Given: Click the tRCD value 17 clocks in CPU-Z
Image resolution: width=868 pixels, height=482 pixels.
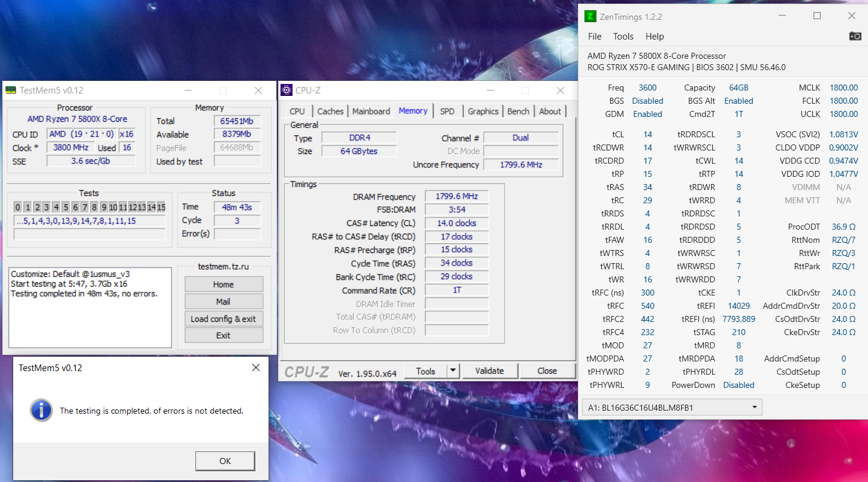Looking at the screenshot, I should coord(457,236).
